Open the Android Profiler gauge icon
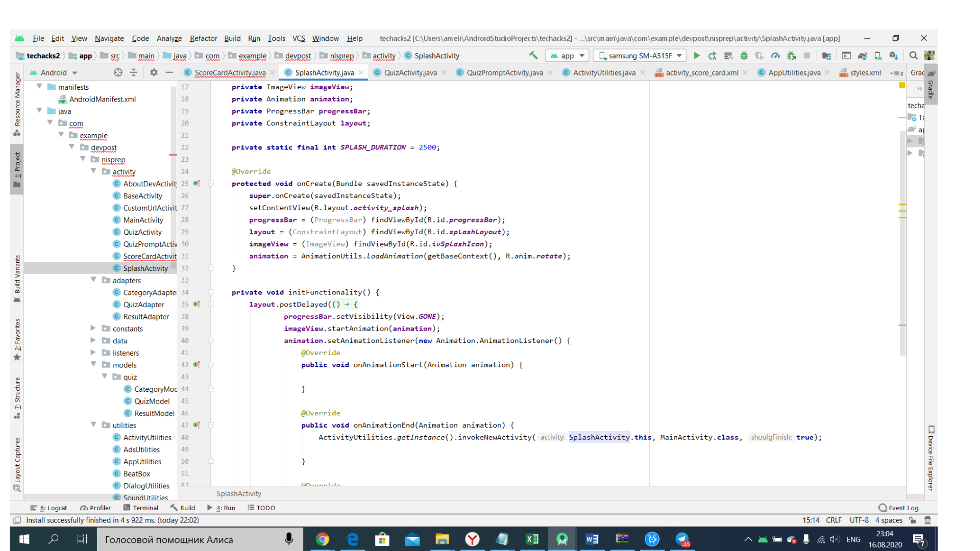The width and height of the screenshot is (980, 551). coord(775,56)
